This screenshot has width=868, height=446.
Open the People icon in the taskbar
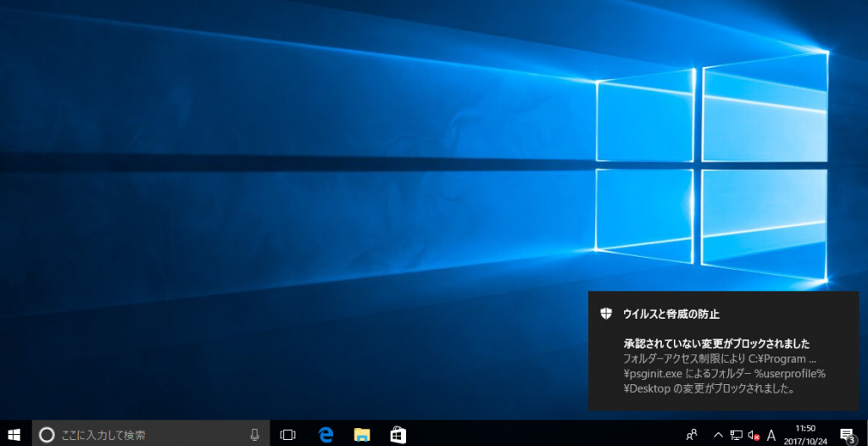coord(692,435)
